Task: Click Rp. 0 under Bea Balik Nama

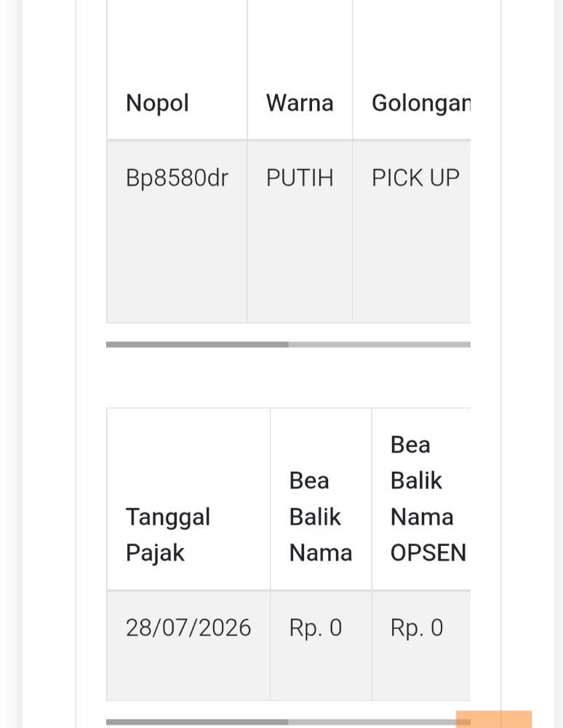Action: click(316, 628)
